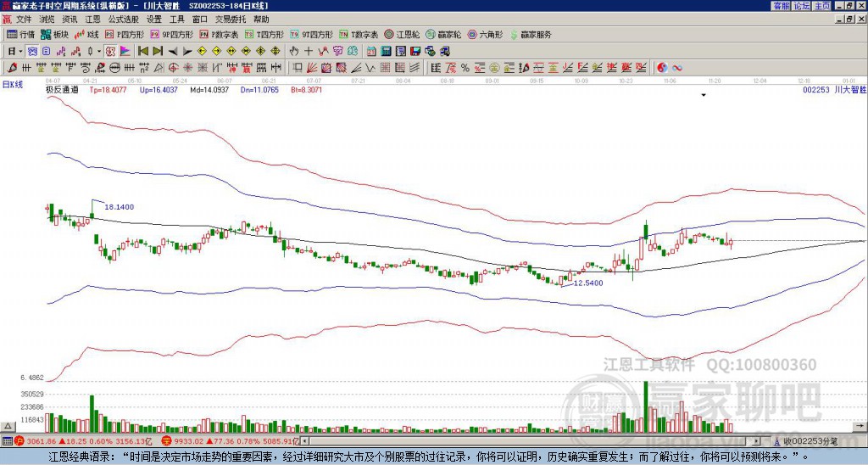Click the 论坛 button in title bar

pos(801,6)
